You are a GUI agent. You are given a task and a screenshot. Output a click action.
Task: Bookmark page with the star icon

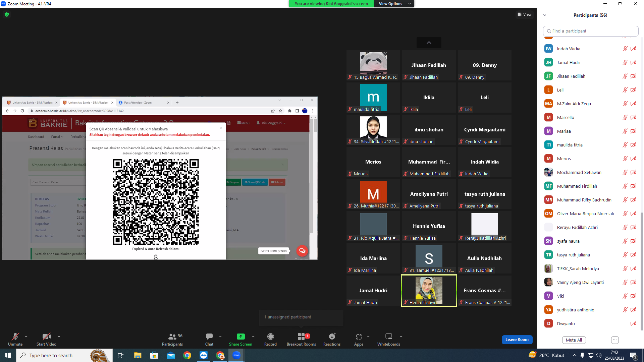280,111
